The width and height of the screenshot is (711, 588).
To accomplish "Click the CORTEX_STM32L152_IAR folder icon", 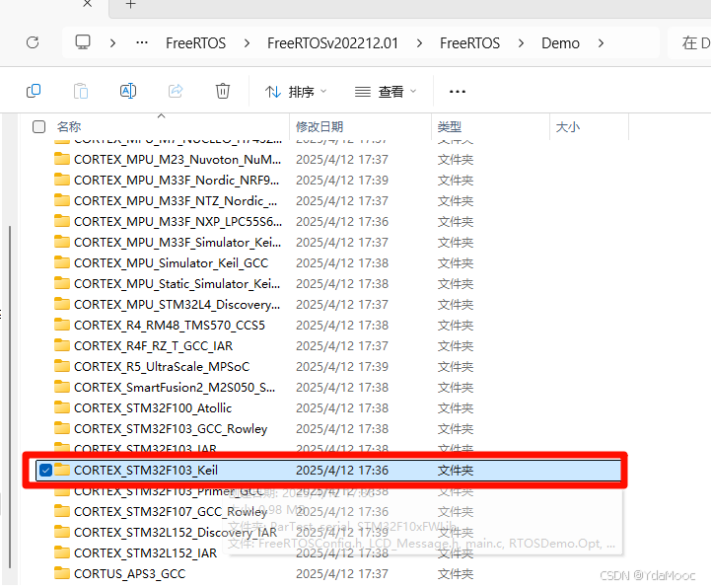I will (x=62, y=552).
